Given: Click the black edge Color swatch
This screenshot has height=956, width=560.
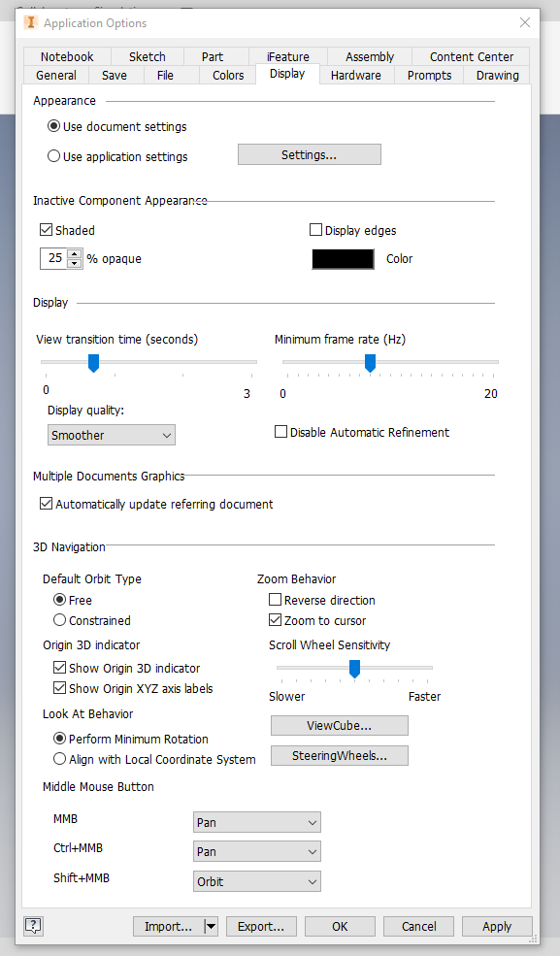Looking at the screenshot, I should 343,258.
